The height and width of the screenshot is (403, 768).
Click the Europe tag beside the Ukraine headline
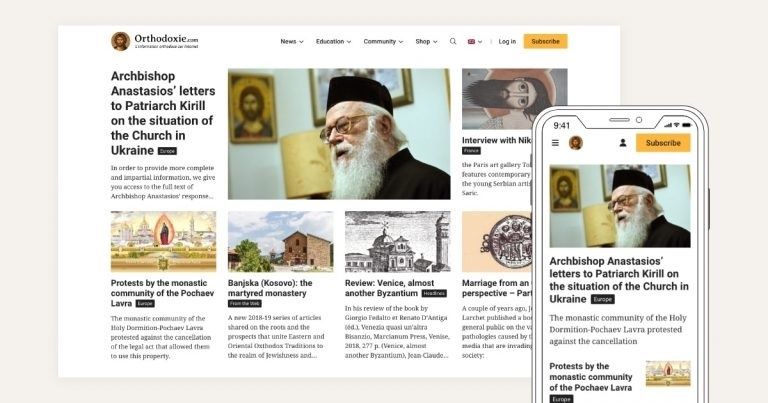pos(167,151)
